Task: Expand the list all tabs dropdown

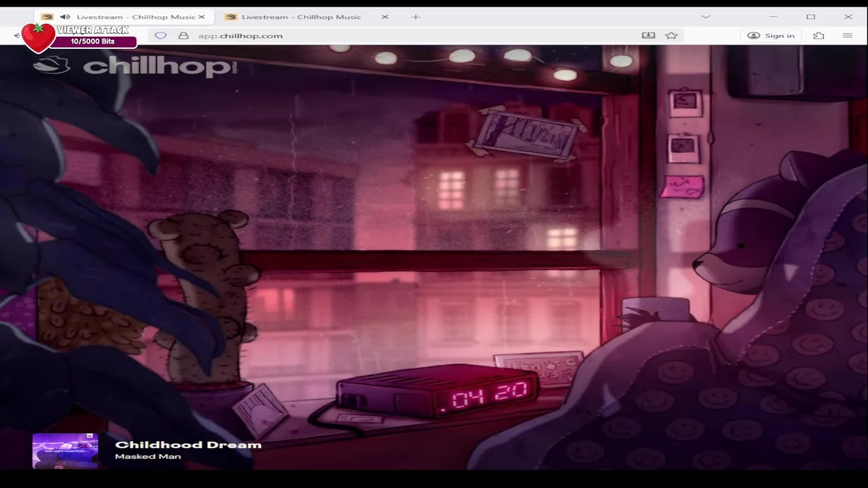Action: click(705, 17)
